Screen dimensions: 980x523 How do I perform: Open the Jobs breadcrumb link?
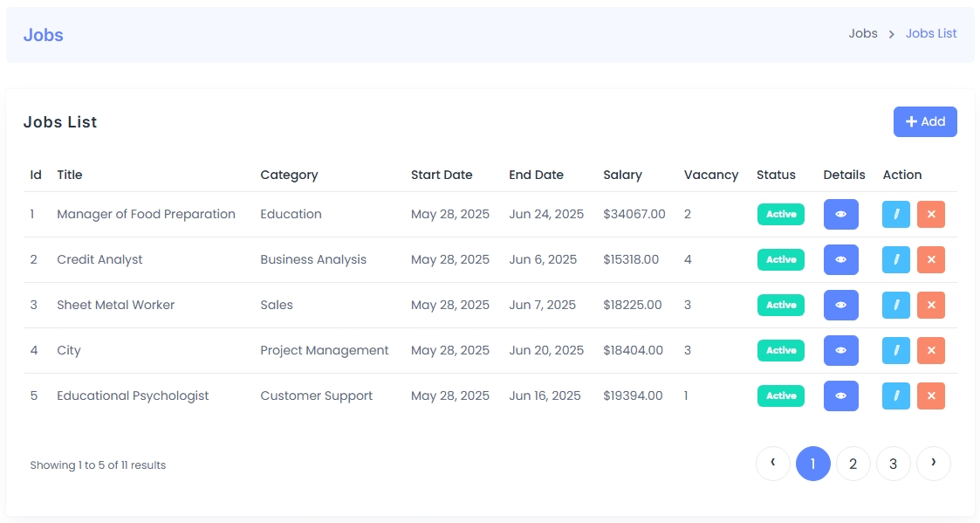862,33
